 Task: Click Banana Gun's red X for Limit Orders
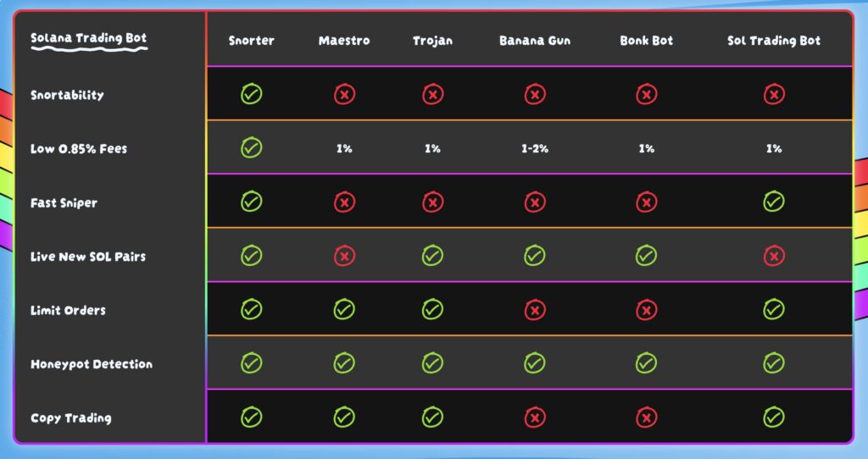[x=534, y=310]
